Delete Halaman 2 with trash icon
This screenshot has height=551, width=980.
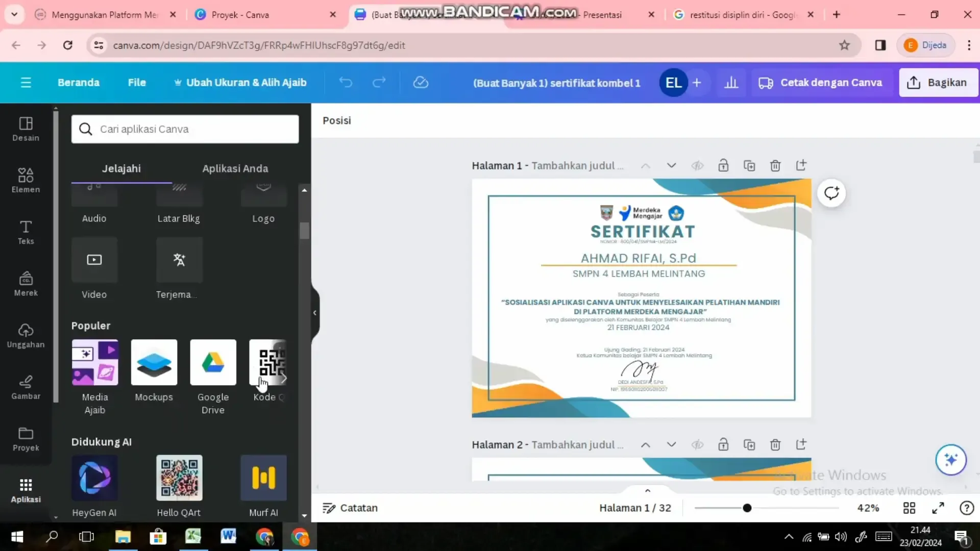tap(775, 444)
